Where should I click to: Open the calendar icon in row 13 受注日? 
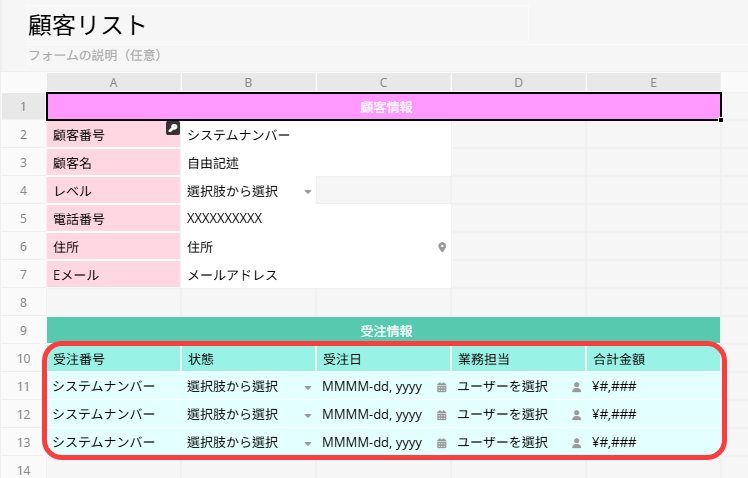point(441,443)
